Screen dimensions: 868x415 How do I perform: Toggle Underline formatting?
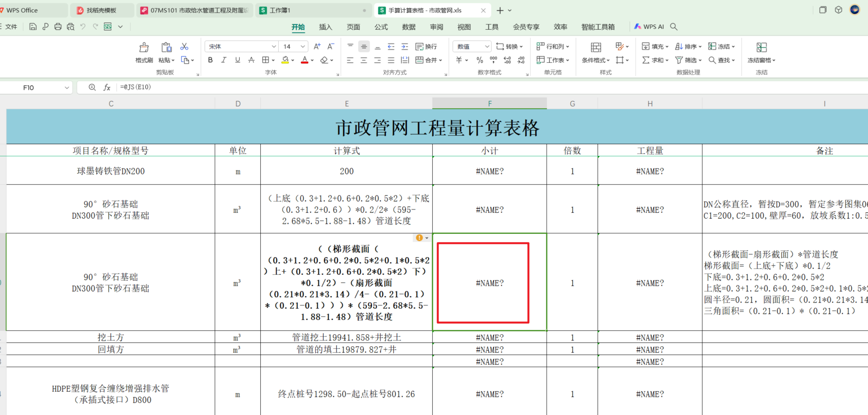click(237, 60)
